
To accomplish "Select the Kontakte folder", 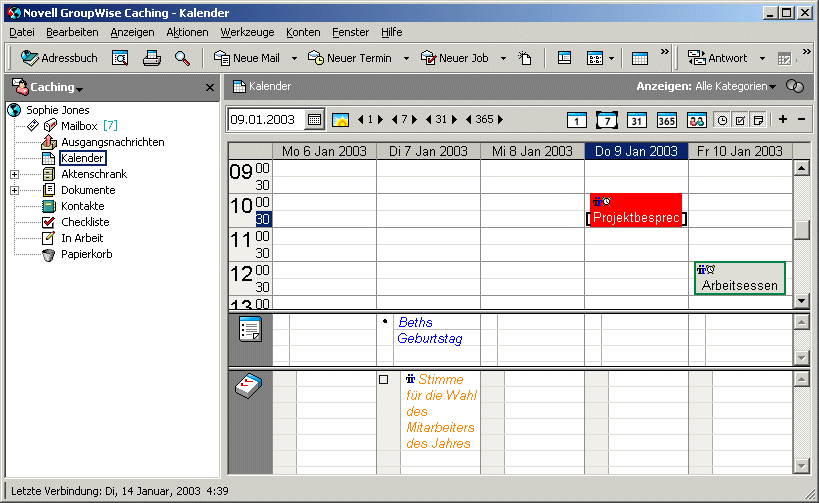I will [x=83, y=206].
